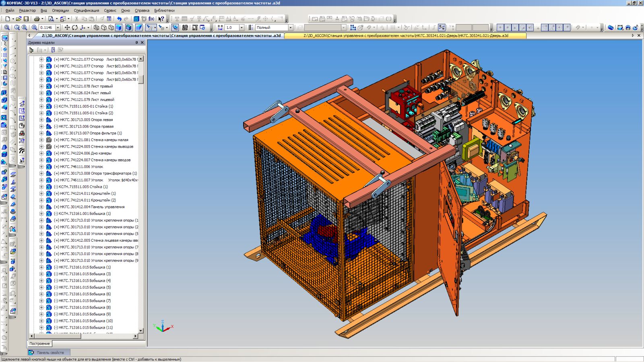This screenshot has height=362, width=644.
Task: Open the f(x) Variables icon
Action: (x=151, y=19)
